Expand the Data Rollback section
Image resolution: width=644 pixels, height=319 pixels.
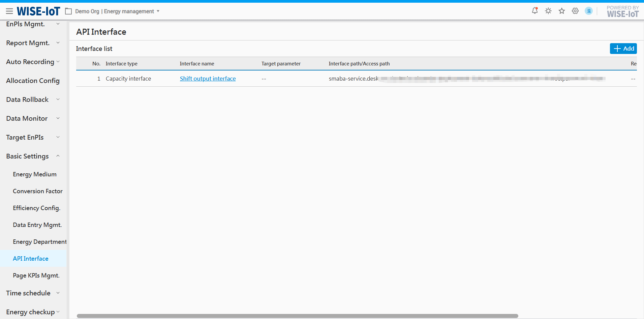coord(33,99)
